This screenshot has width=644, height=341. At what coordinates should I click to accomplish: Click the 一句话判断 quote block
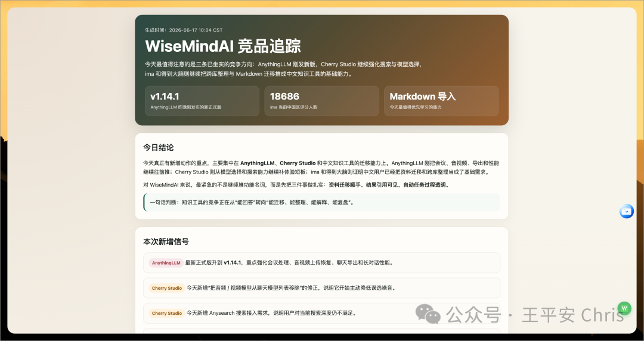[x=321, y=203]
